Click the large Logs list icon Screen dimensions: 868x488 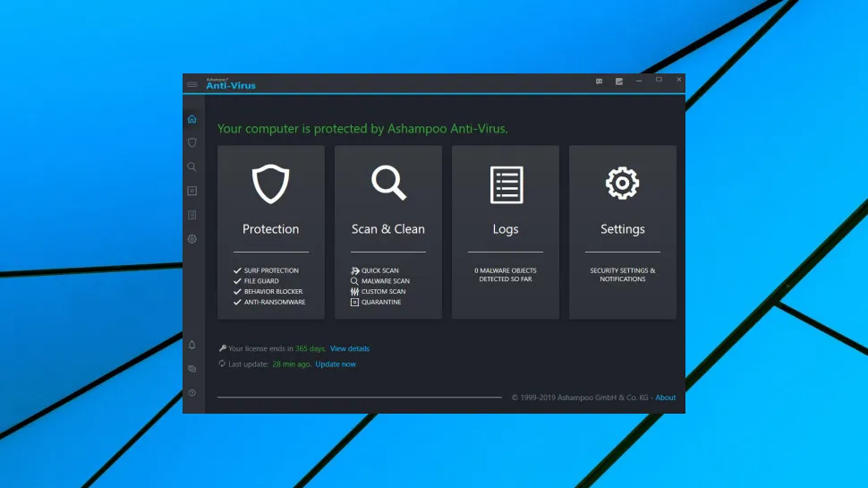506,184
